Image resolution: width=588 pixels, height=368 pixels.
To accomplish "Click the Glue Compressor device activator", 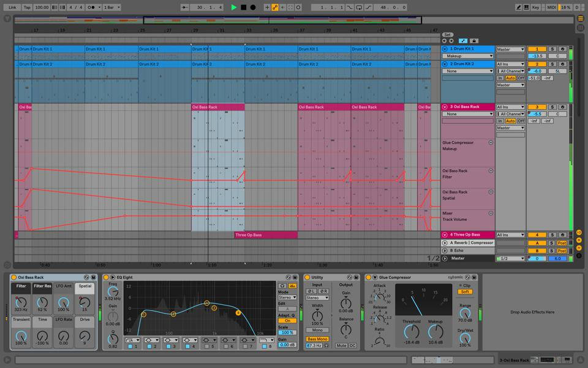I will (x=368, y=277).
